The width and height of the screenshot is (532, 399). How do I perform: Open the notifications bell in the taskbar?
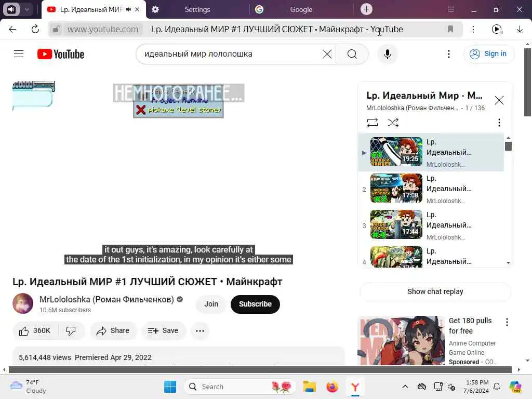497,387
